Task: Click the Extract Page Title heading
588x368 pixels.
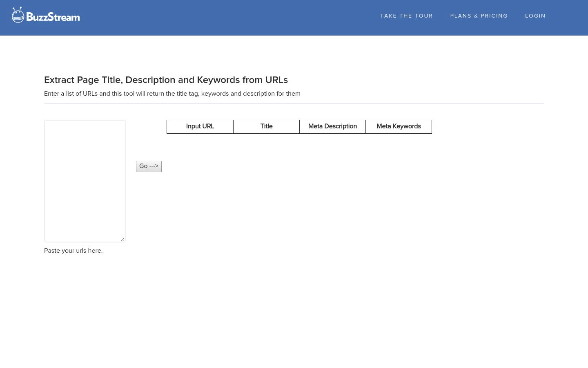Action: tap(166, 80)
